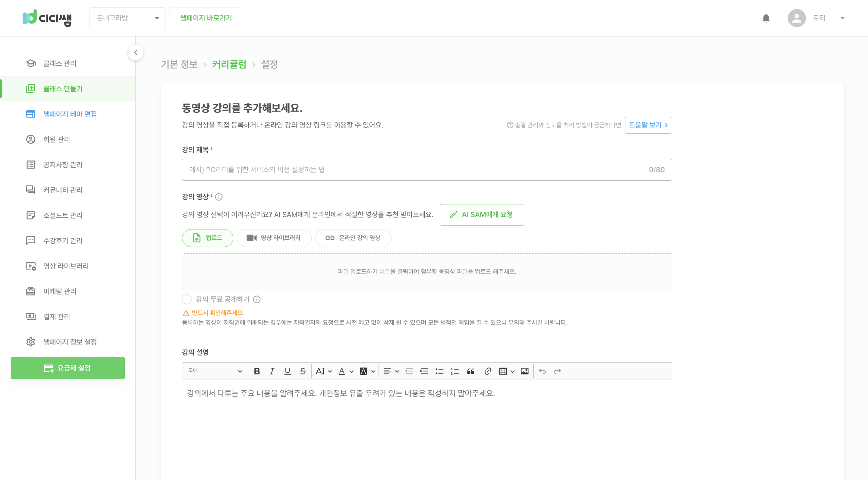Click 강의 제목 input field
The image size is (868, 480).
426,170
